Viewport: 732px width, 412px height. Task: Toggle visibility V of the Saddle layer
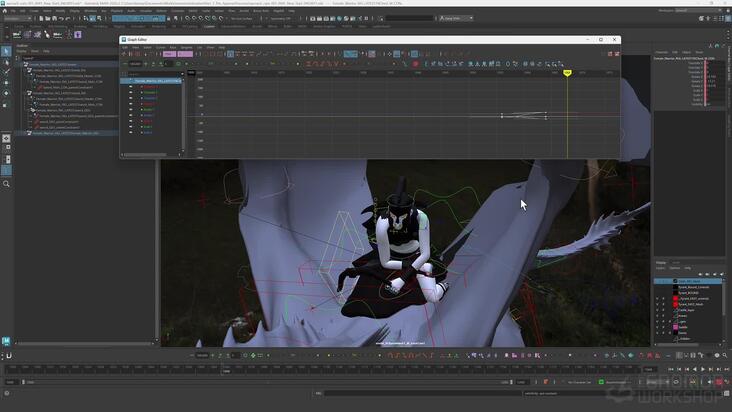point(657,327)
